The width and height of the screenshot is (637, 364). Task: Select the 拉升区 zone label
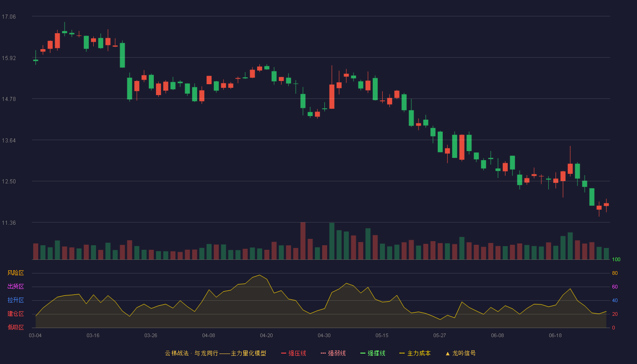pyautogui.click(x=15, y=300)
